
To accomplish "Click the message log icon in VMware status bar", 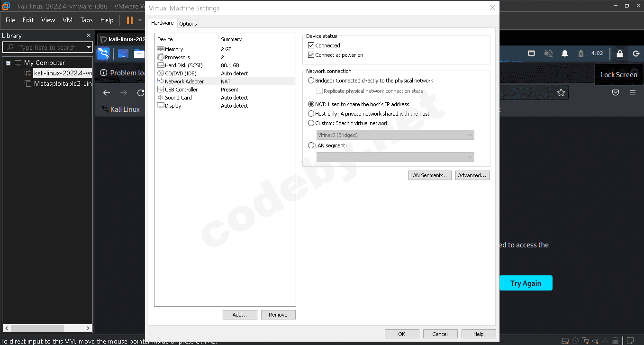I will coord(630,341).
